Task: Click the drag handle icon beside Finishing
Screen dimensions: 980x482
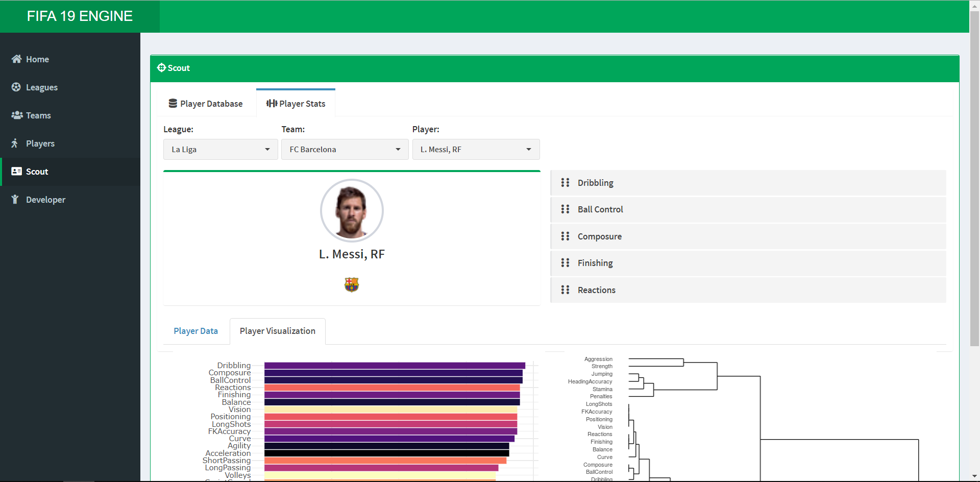Action: pos(565,263)
